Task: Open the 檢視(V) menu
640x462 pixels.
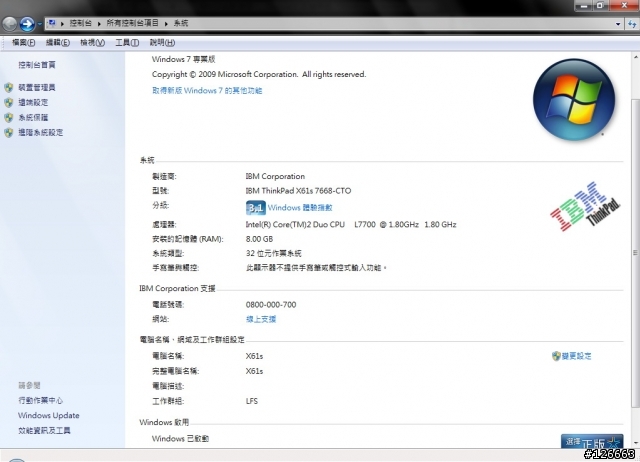Action: tap(93, 42)
